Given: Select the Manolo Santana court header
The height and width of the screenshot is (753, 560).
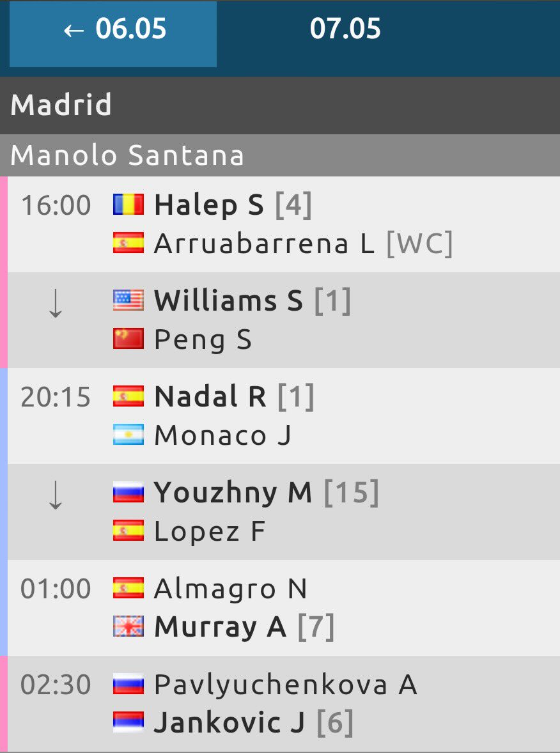Looking at the screenshot, I should pos(127,155).
